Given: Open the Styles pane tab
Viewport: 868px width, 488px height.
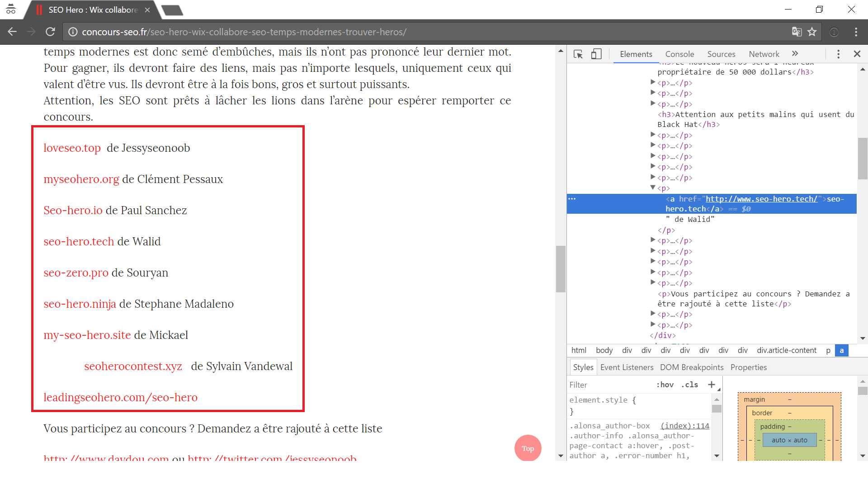Looking at the screenshot, I should click(x=583, y=367).
